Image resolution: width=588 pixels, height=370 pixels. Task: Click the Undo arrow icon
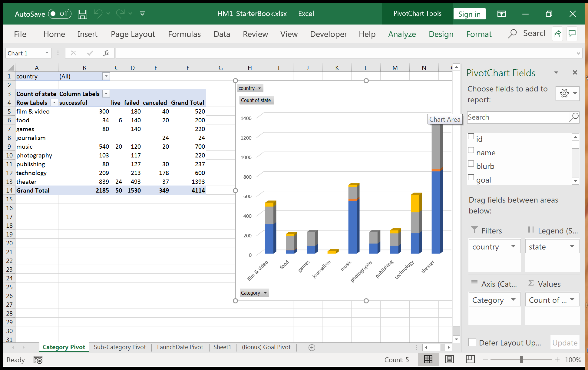(98, 14)
